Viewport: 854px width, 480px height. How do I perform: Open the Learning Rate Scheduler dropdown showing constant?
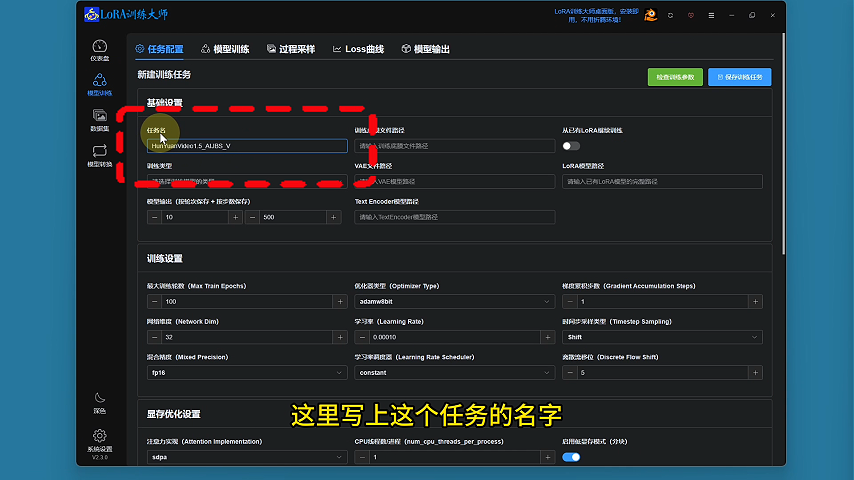[454, 373]
